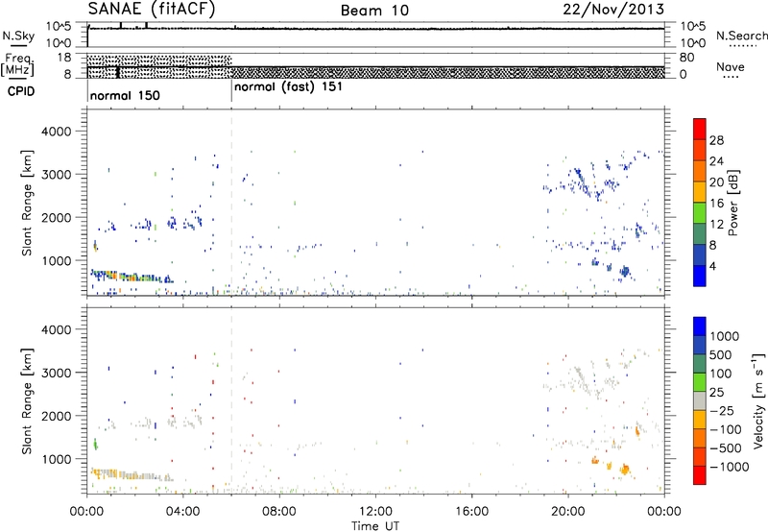Click the 28 value on the power colorbar

pyautogui.click(x=716, y=140)
